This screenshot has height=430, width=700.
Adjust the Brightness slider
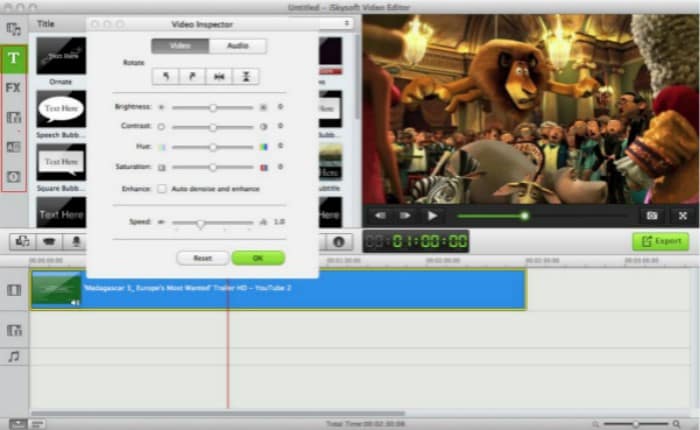[x=212, y=108]
